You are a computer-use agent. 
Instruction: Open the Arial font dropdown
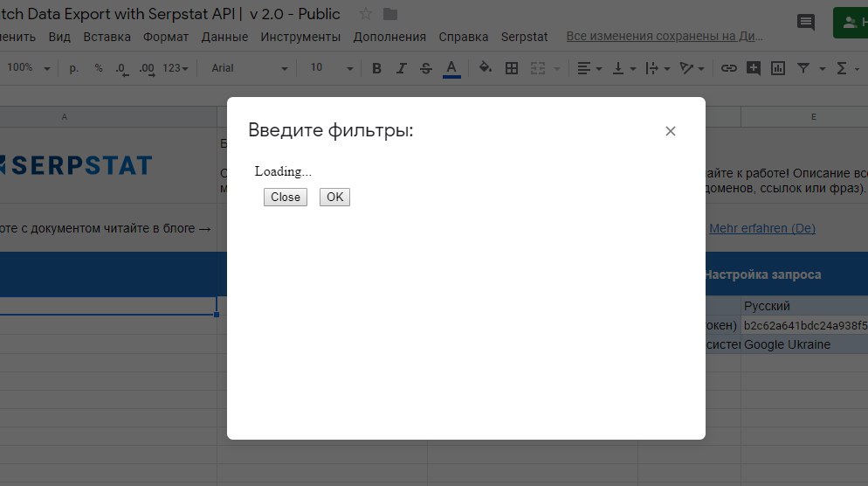(249, 68)
